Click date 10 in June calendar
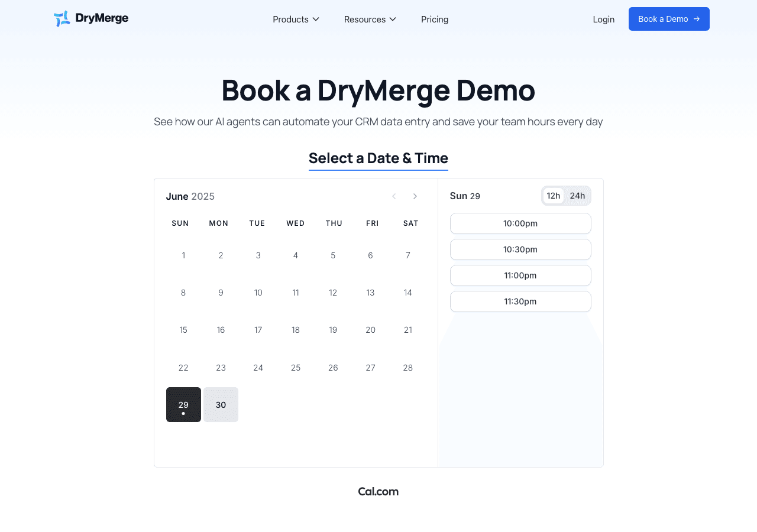The height and width of the screenshot is (532, 757). click(x=258, y=293)
